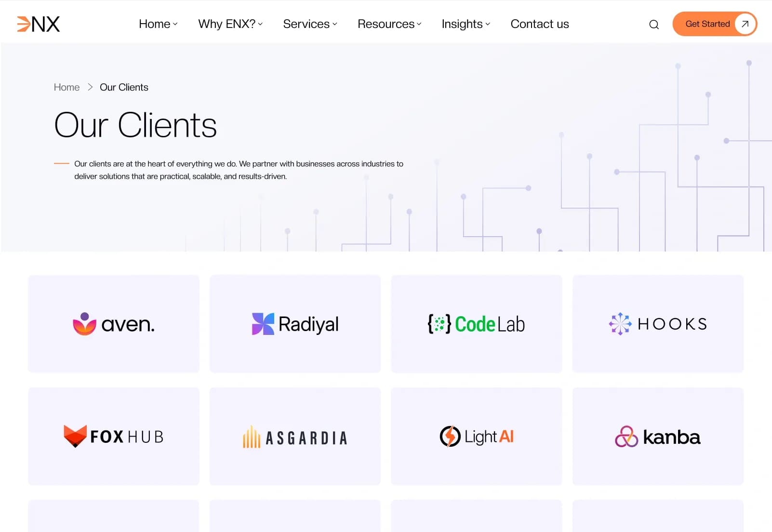This screenshot has width=772, height=532.
Task: Expand the Insights menu chevron
Action: [488, 24]
